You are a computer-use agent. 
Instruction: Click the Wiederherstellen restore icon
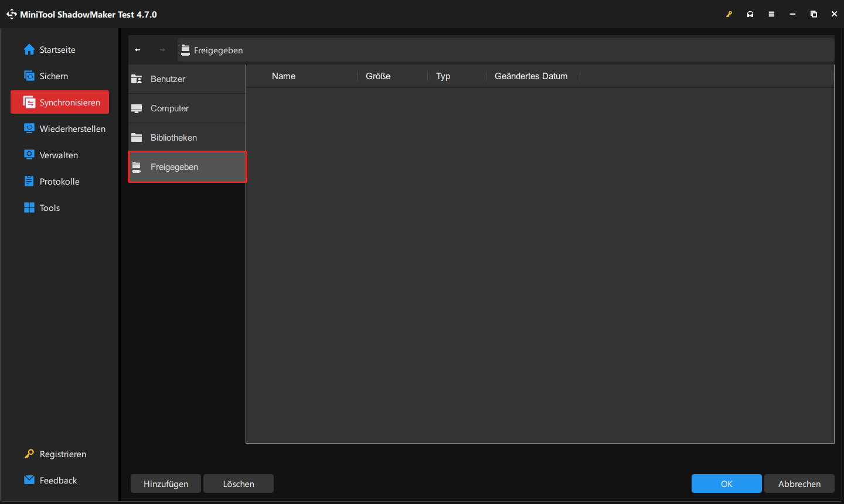29,128
